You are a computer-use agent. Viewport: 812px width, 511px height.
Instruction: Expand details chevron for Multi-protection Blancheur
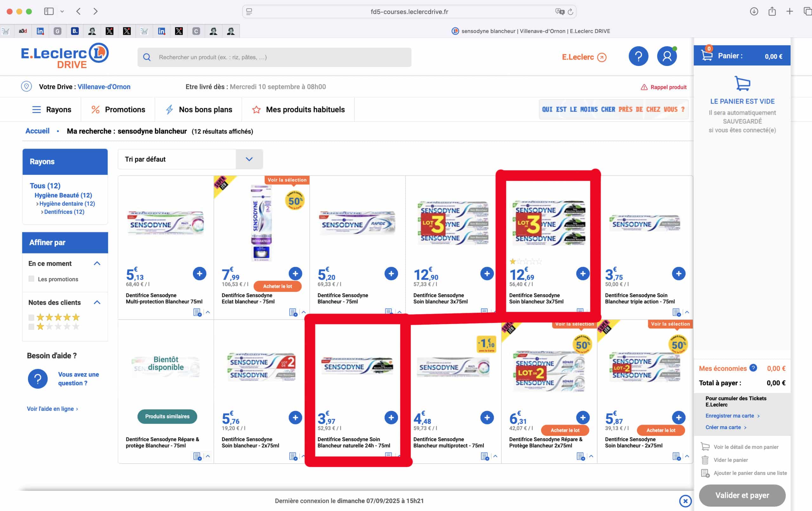pyautogui.click(x=208, y=312)
